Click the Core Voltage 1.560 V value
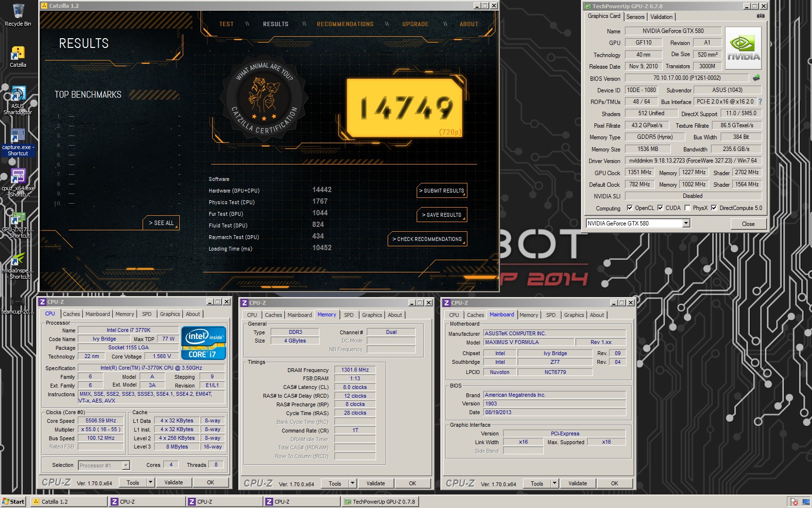 tap(162, 356)
